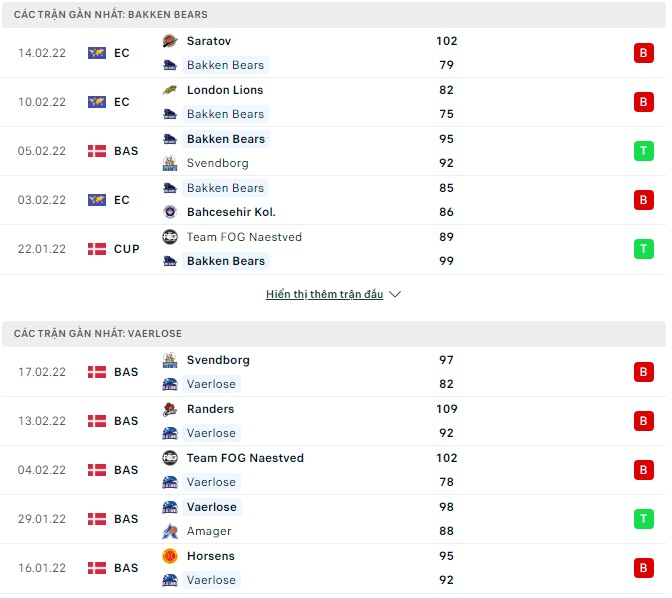Screen dimensions: 672x598
Task: Click Denmark flag icon for 05.02.22 match
Action: [97, 151]
